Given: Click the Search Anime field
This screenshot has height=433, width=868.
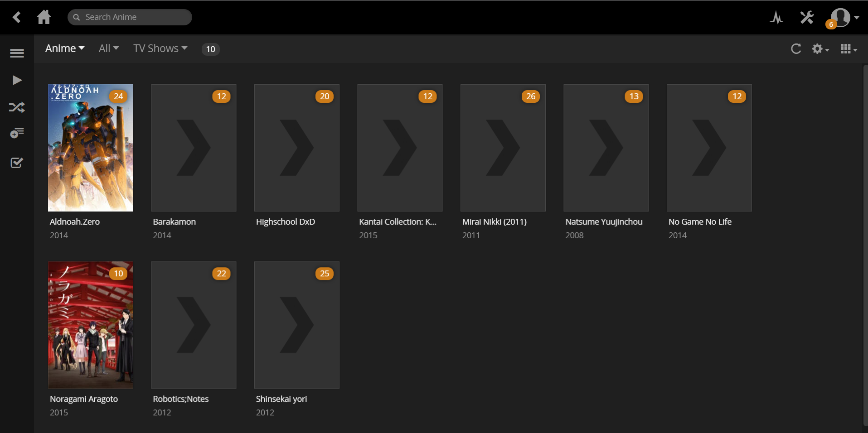Looking at the screenshot, I should [x=130, y=17].
